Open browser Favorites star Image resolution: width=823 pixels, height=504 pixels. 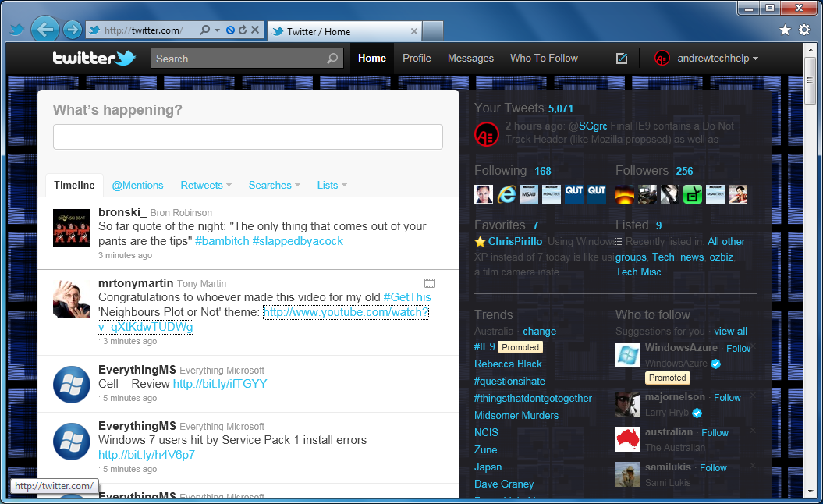(785, 30)
